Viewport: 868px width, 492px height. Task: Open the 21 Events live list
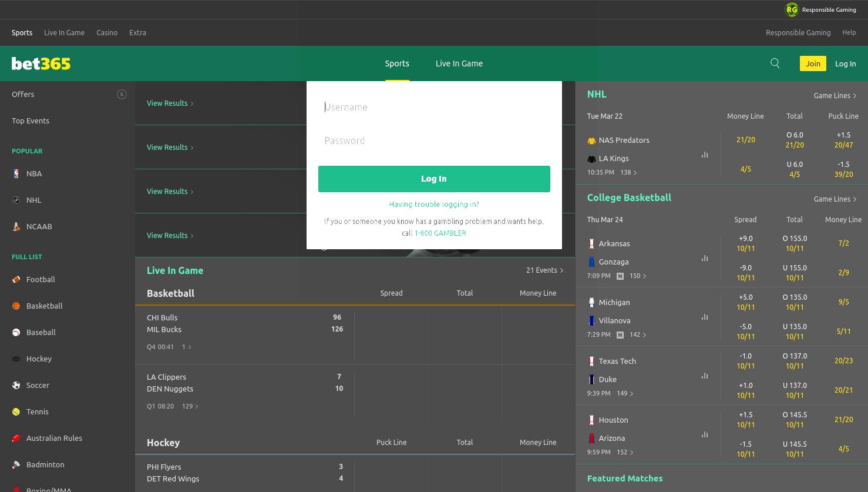pyautogui.click(x=545, y=270)
